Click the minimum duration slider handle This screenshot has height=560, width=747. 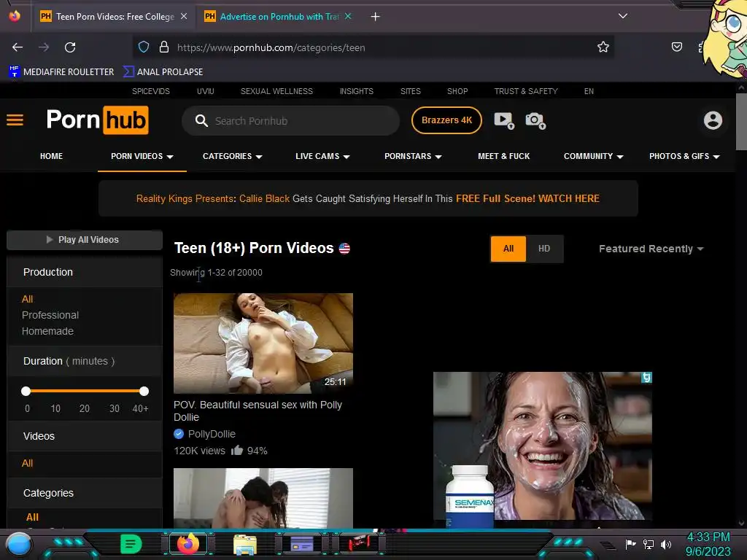tap(26, 391)
